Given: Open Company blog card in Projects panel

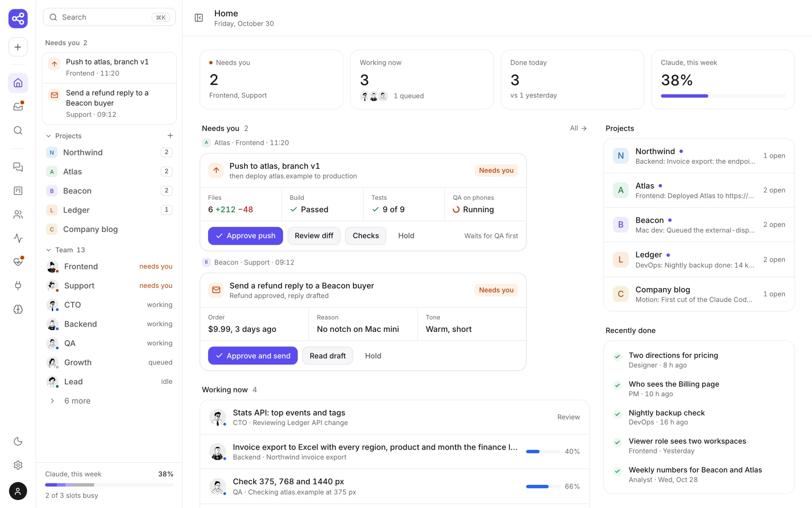Looking at the screenshot, I should click(x=699, y=294).
